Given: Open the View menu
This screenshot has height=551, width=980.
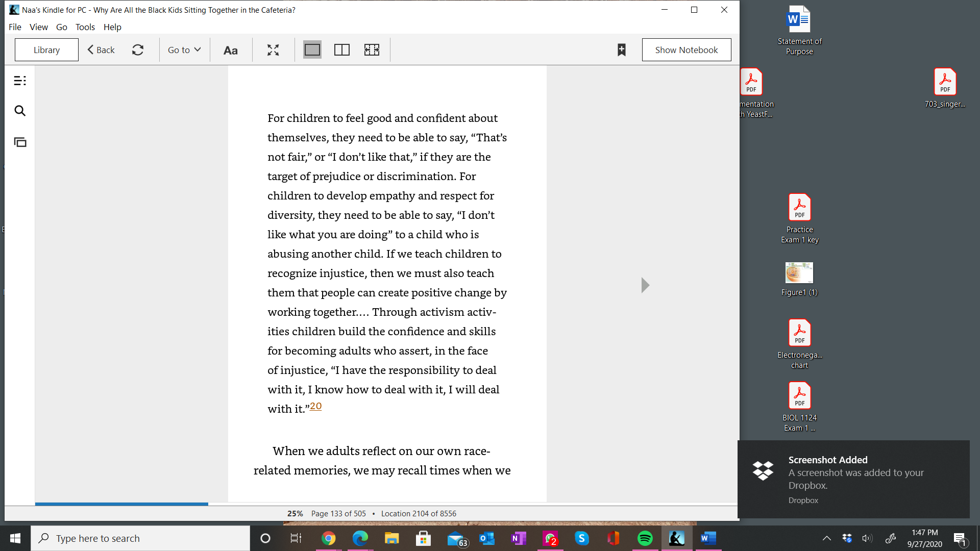Looking at the screenshot, I should (39, 27).
